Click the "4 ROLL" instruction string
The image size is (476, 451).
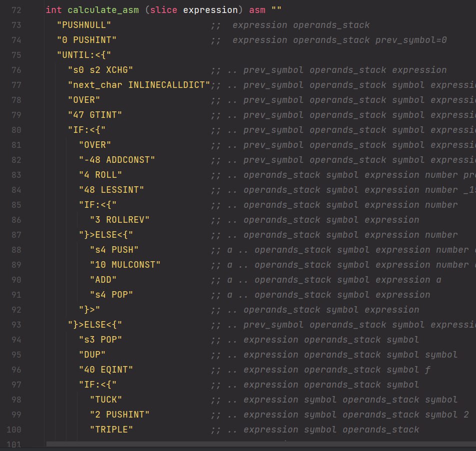pyautogui.click(x=100, y=175)
